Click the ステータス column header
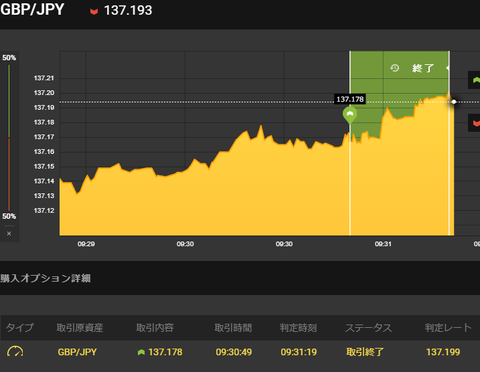480x372 pixels. click(368, 328)
